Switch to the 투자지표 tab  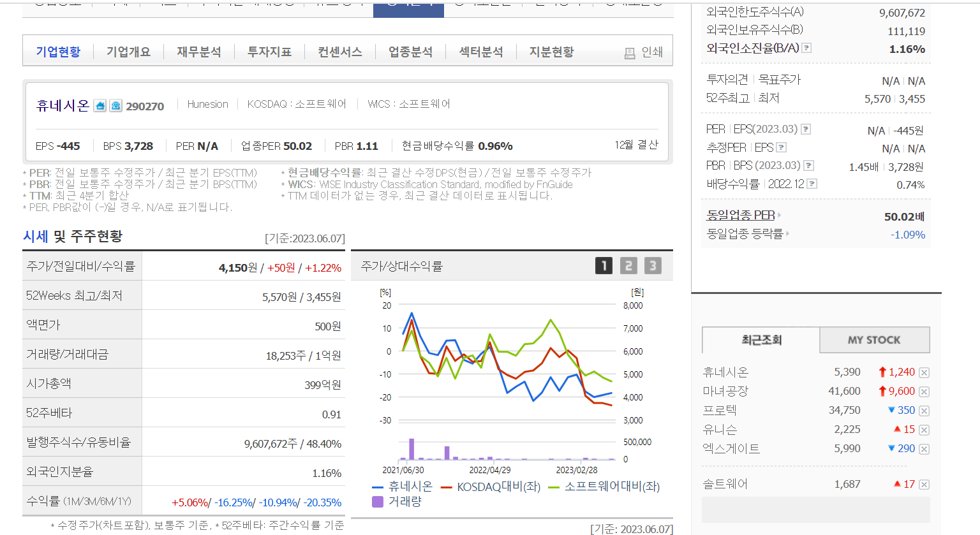pos(269,52)
